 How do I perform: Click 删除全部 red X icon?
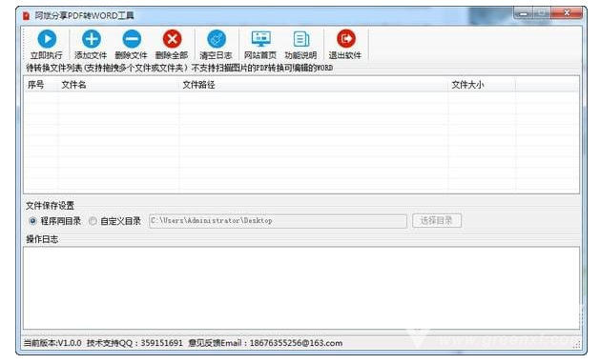pyautogui.click(x=173, y=39)
